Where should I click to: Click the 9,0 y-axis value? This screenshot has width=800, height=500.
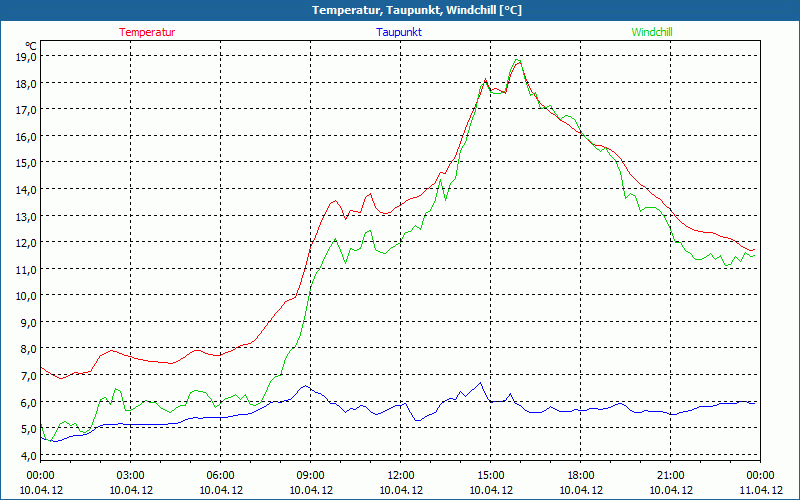[x=29, y=323]
